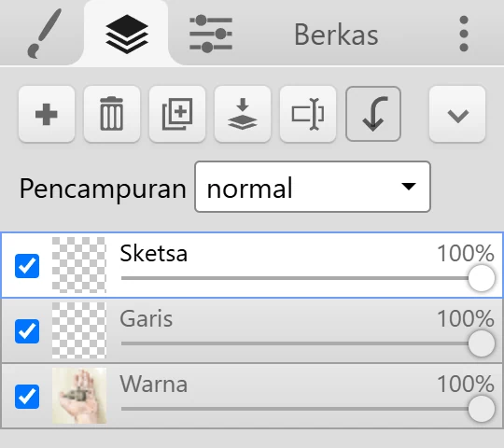Click the Sketsa layer thumbnail
Image resolution: width=504 pixels, height=448 pixels.
click(x=79, y=265)
